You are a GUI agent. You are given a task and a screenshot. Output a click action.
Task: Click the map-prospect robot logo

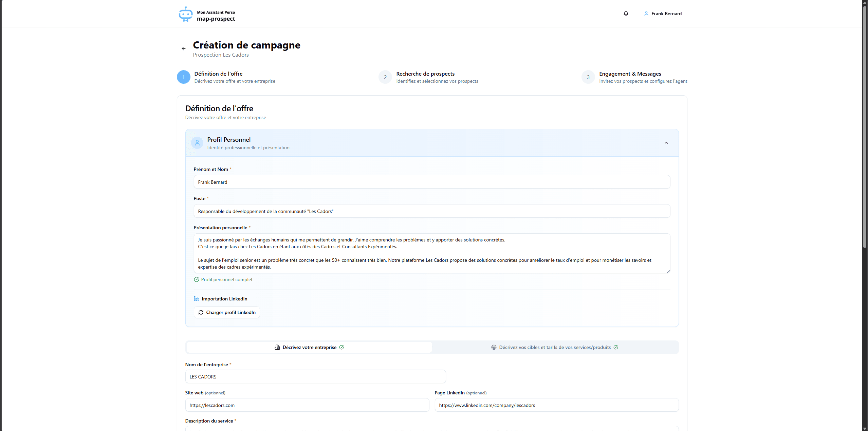click(x=185, y=14)
